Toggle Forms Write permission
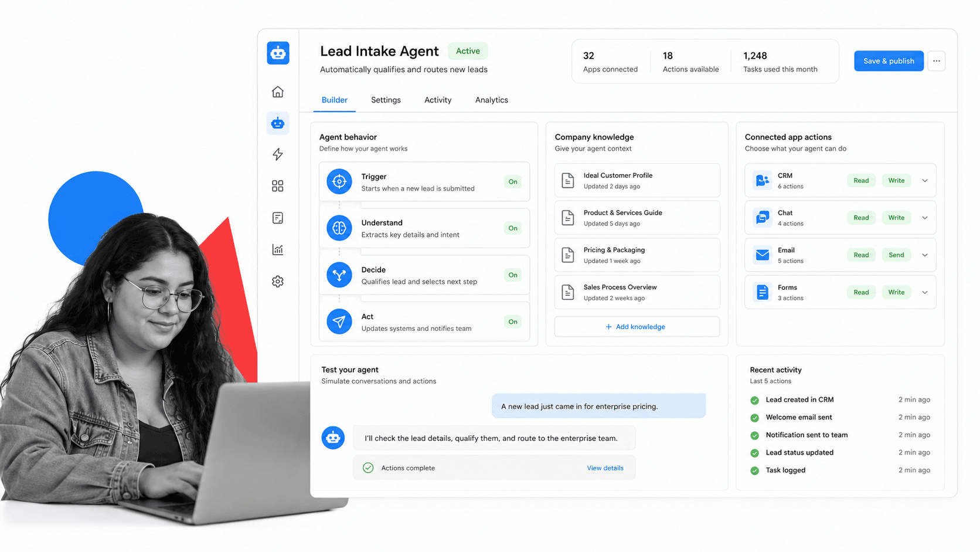 pyautogui.click(x=896, y=292)
